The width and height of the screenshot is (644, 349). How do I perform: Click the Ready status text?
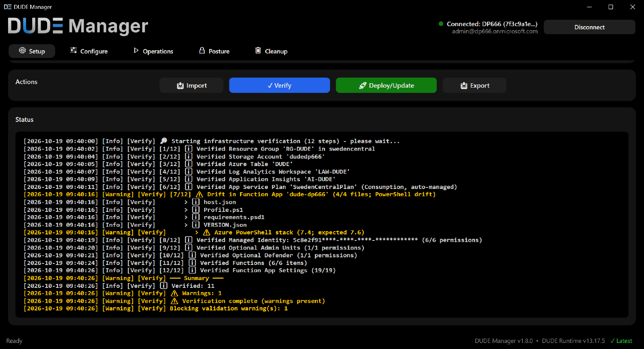(14, 341)
